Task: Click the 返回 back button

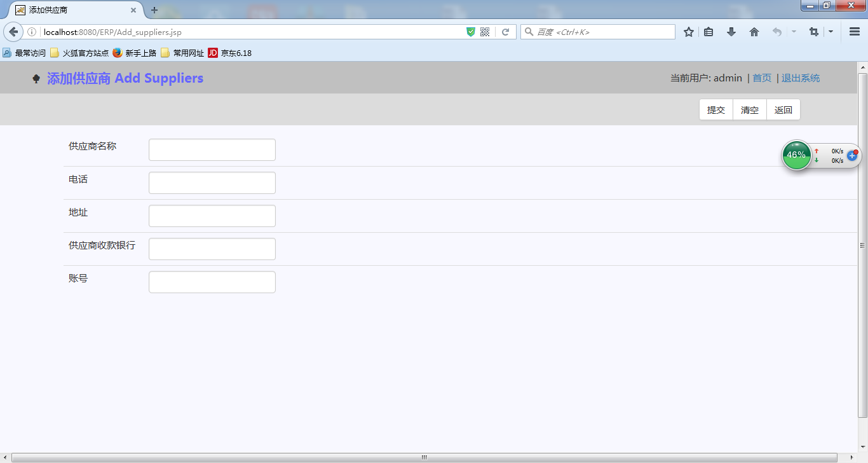Action: click(x=783, y=110)
